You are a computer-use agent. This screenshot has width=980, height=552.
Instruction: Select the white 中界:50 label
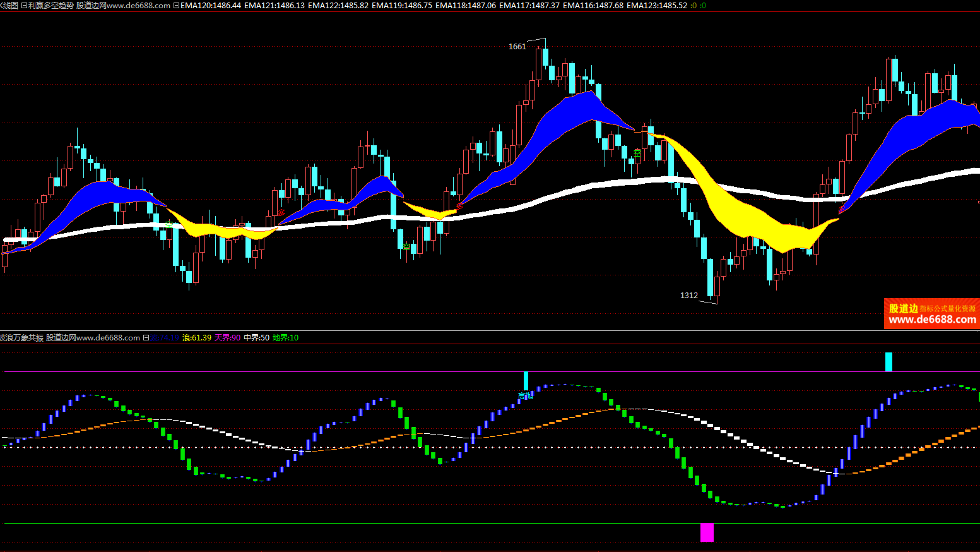click(256, 338)
